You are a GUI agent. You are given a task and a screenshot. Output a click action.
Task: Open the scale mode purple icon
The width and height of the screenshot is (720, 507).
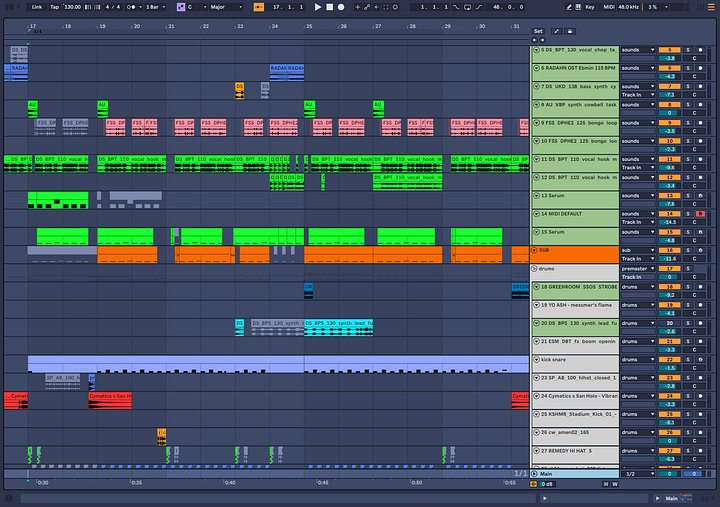click(181, 7)
